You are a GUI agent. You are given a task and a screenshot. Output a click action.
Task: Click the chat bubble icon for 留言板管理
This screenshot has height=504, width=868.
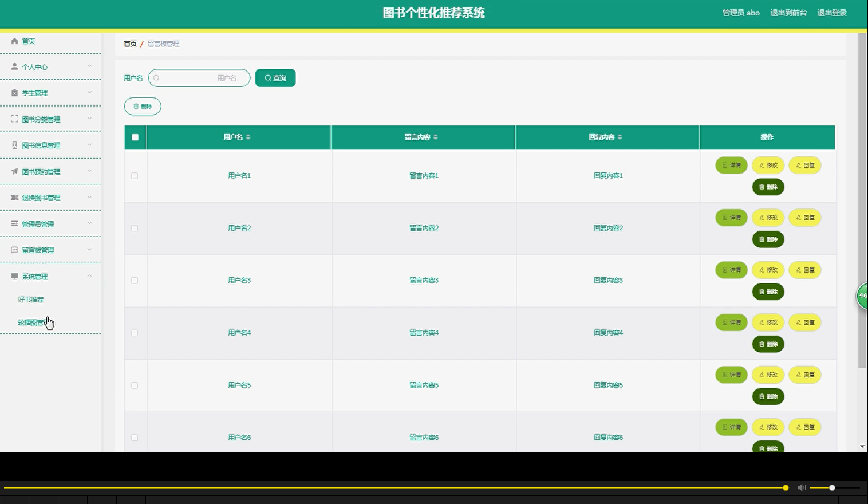(15, 250)
